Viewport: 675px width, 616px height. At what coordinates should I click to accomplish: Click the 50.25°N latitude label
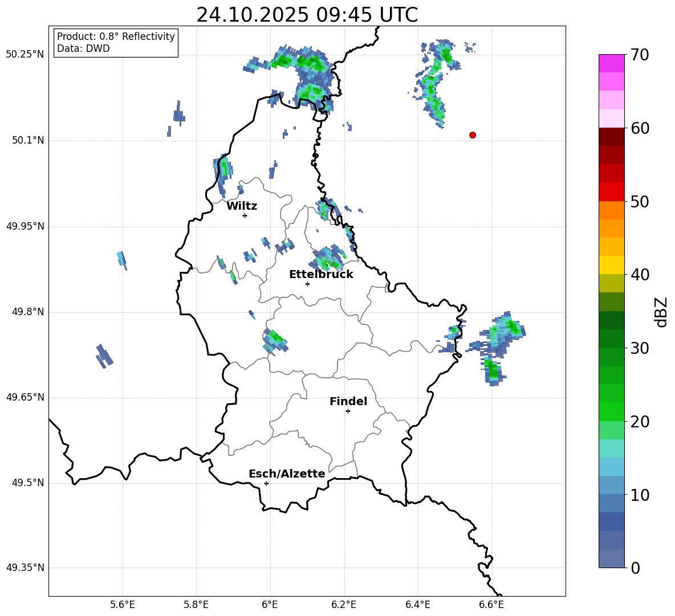25,55
